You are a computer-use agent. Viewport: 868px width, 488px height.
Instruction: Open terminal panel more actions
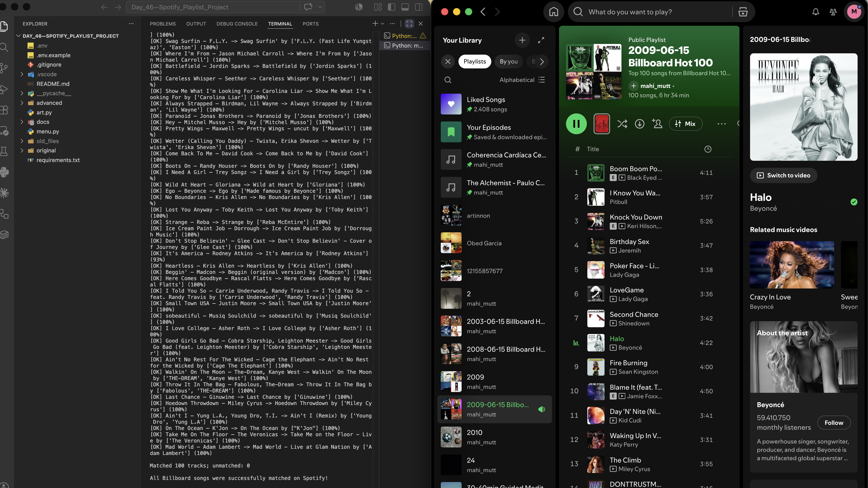(392, 24)
